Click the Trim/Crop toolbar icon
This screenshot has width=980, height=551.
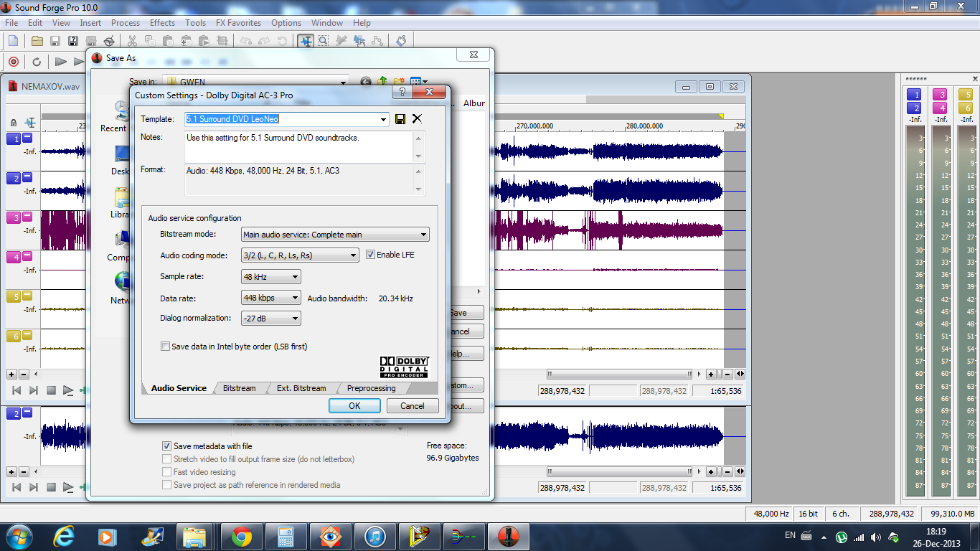(x=222, y=41)
